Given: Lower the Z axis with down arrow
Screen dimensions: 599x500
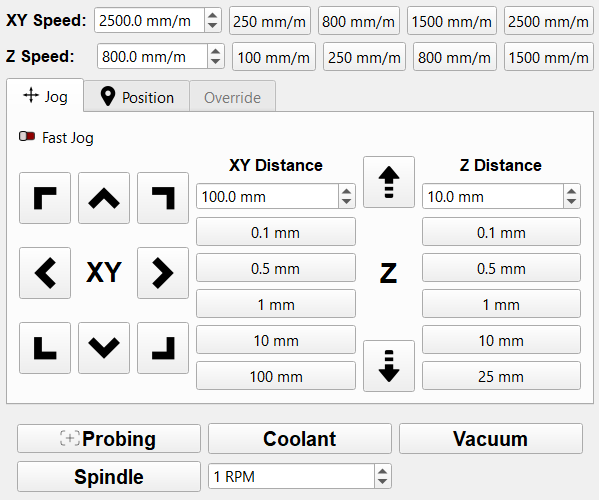Looking at the screenshot, I should [x=389, y=366].
